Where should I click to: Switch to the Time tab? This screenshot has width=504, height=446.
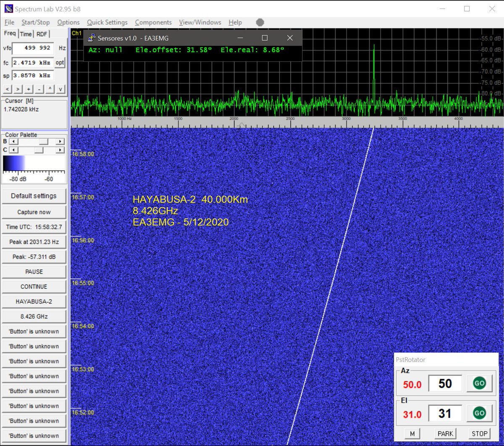[26, 34]
